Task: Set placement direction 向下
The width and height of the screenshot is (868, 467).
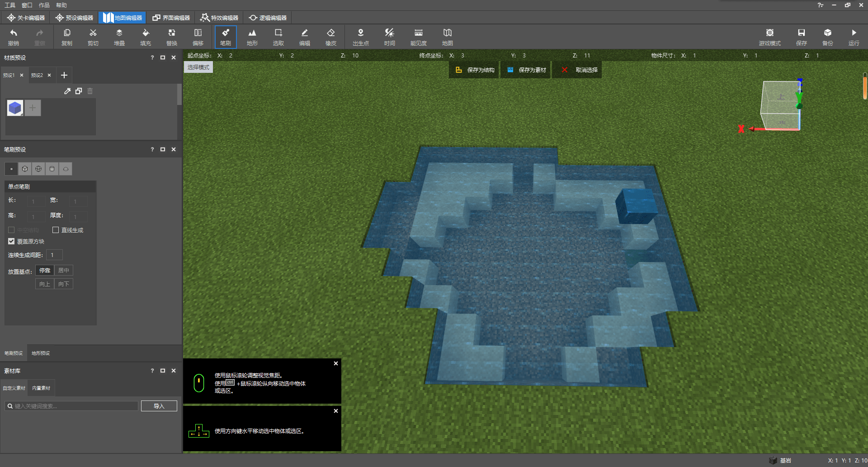Action: point(64,284)
